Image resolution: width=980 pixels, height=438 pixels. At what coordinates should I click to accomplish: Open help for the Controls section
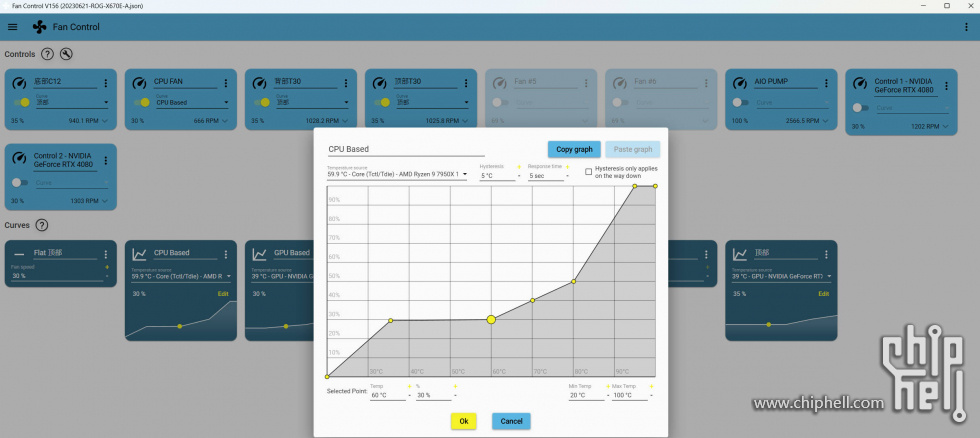47,54
